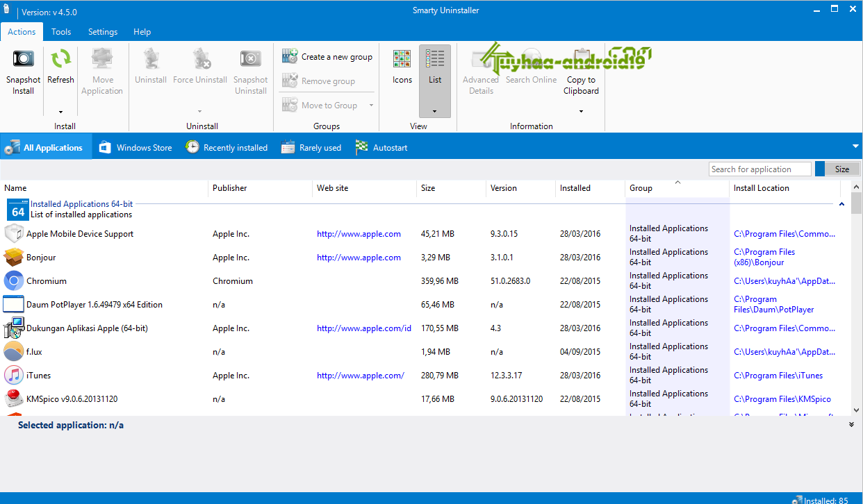Expand the status bar double chevron
The height and width of the screenshot is (504, 863).
tap(850, 424)
